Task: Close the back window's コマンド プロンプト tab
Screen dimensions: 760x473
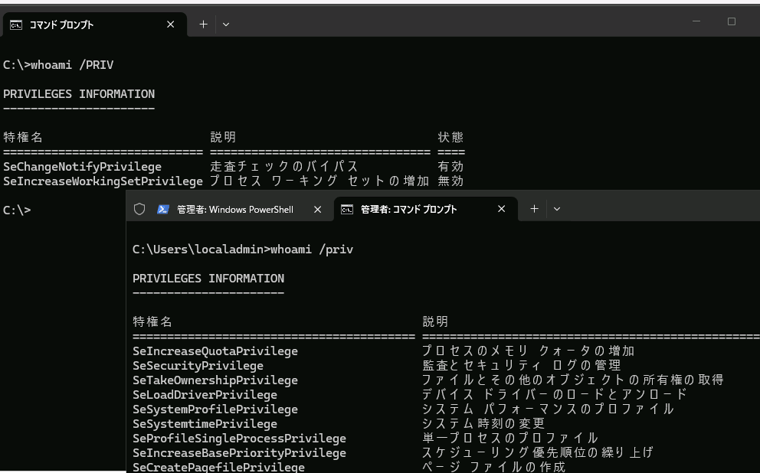Action: [171, 24]
